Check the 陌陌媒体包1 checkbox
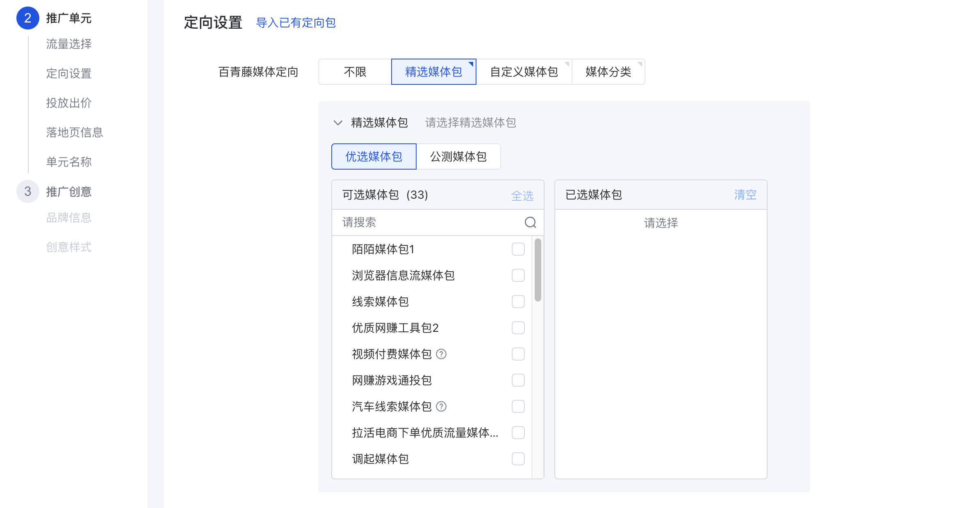980x508 pixels. coord(518,249)
